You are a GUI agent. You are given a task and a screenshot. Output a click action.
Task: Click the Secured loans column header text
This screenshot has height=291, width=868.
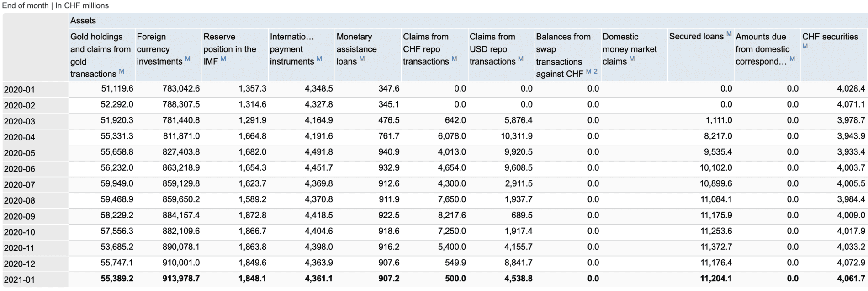(696, 37)
